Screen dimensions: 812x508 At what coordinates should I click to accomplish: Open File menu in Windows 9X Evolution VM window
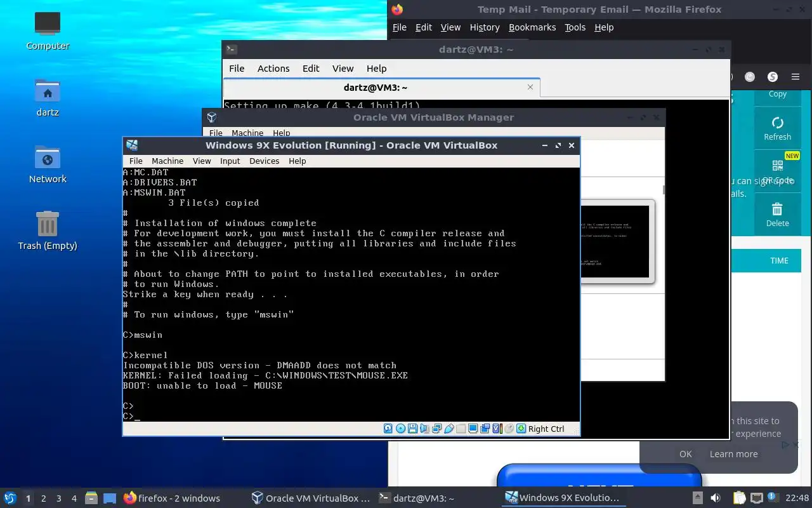point(136,161)
